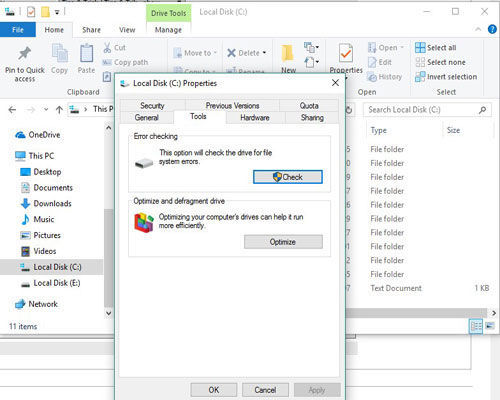Select OneDrive in the navigation pane
The image size is (500, 400).
point(38,135)
